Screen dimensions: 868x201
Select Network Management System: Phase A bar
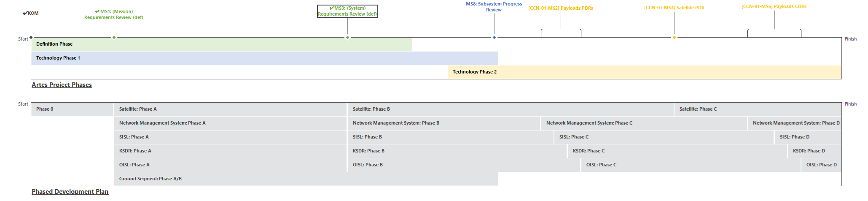pos(230,123)
